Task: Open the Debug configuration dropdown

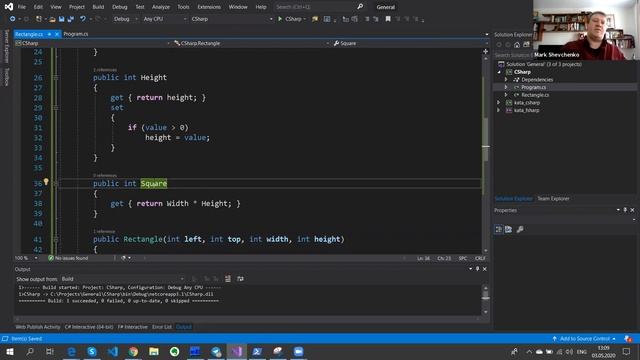Action: [125, 19]
